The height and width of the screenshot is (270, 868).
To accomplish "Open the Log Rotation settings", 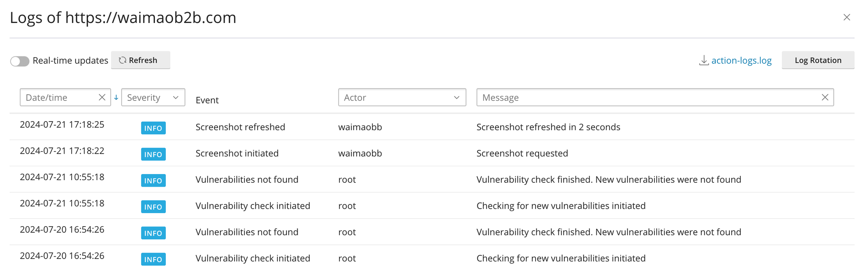I will tap(818, 60).
